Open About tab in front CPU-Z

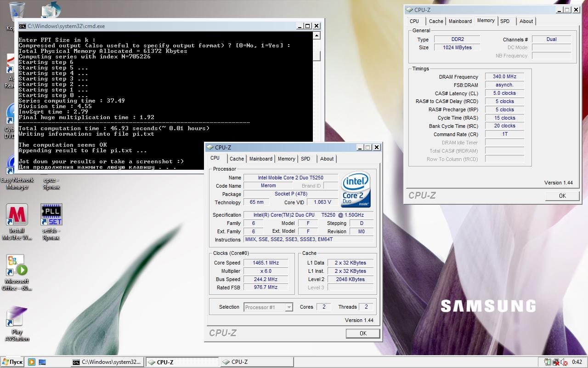point(327,159)
